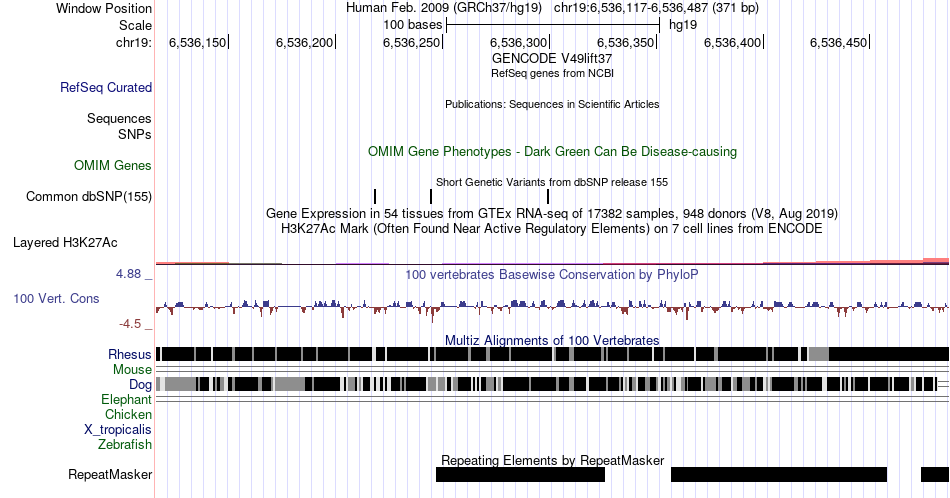Click the H3K27Ac Mark track title

pyautogui.click(x=552, y=228)
